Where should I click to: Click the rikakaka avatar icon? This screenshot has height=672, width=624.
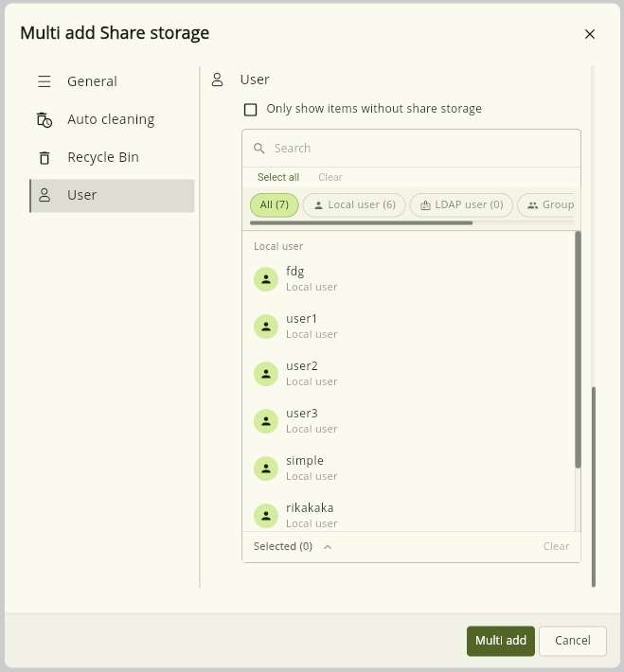tap(266, 516)
